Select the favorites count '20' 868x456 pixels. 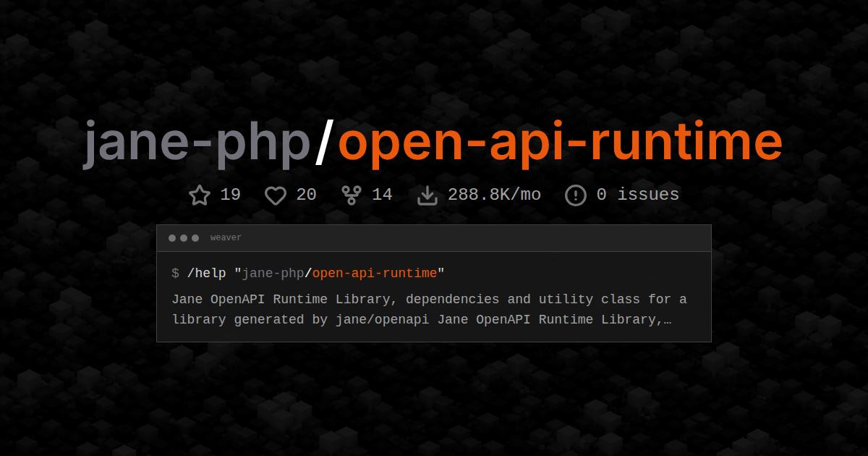[306, 195]
